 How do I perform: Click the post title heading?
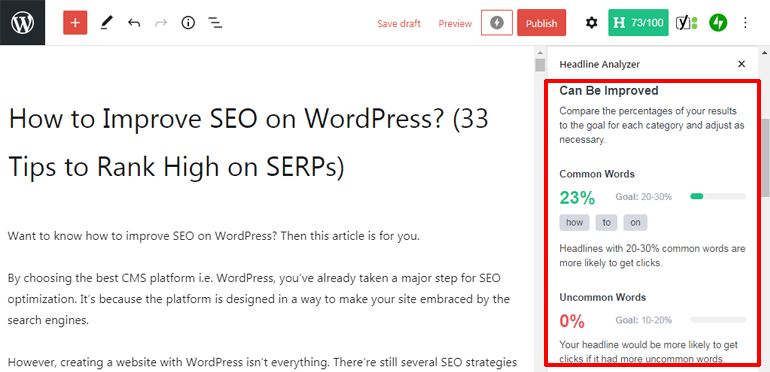coord(248,143)
